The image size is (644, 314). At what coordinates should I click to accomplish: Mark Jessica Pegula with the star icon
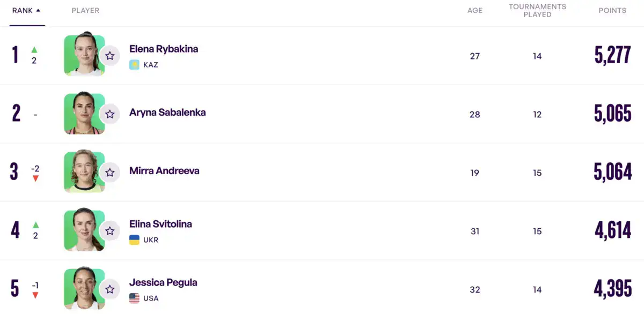click(110, 289)
